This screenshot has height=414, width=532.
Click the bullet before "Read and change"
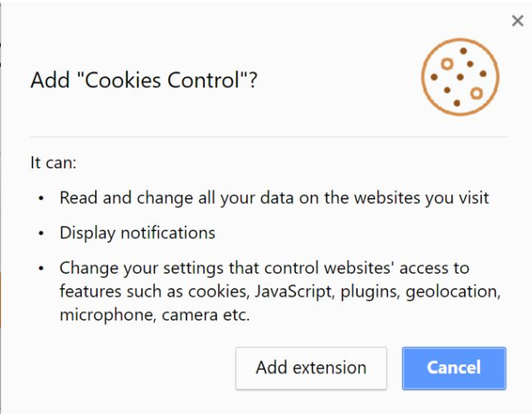point(42,198)
